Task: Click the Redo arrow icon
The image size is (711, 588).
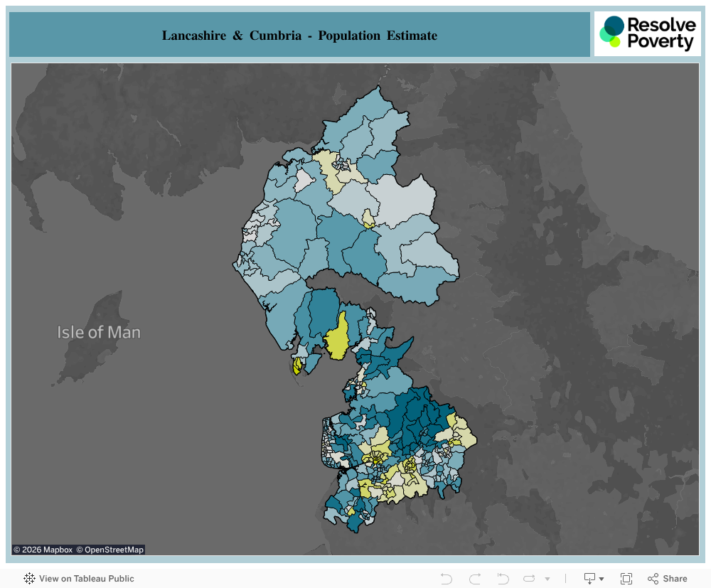Action: click(x=475, y=579)
